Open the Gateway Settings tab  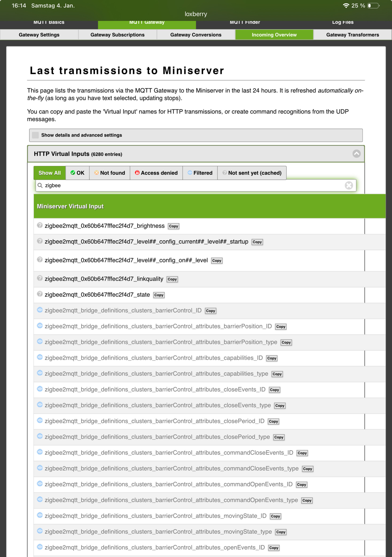point(39,35)
